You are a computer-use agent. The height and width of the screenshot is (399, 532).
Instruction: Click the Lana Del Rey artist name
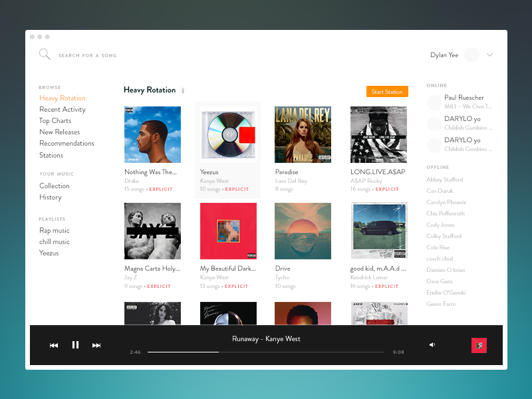tap(291, 181)
